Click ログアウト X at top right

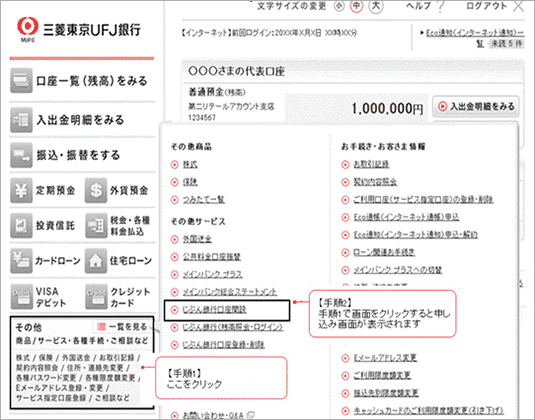pos(495,6)
